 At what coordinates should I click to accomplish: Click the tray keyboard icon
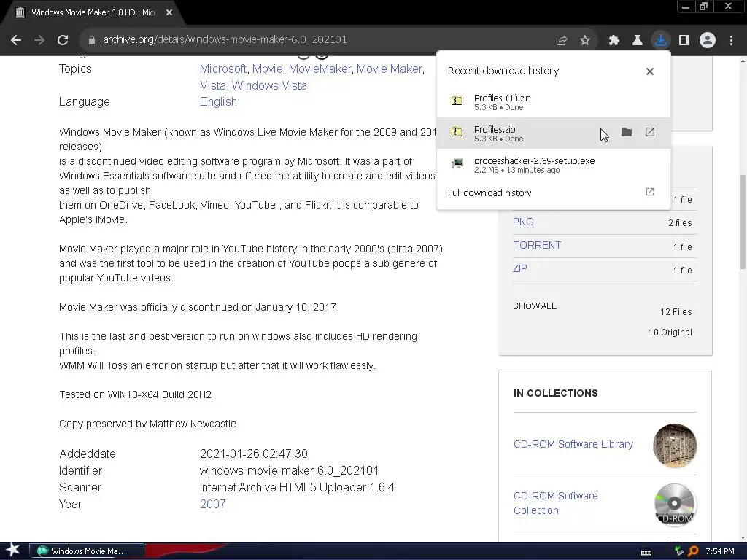click(646, 552)
